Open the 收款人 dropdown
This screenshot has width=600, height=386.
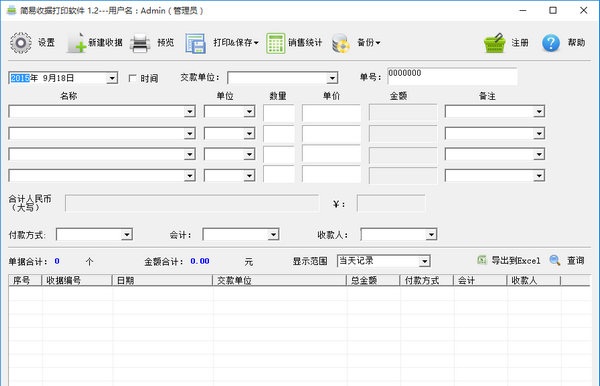[431, 235]
